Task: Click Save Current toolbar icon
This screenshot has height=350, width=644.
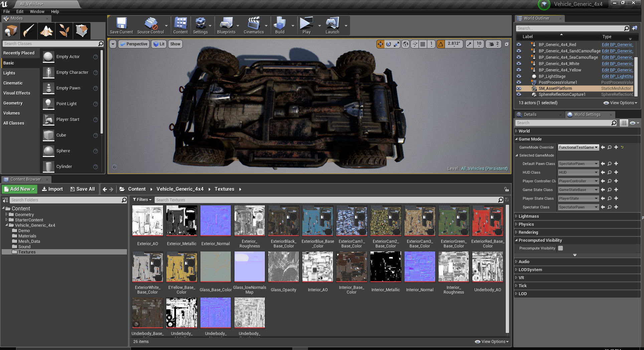Action: click(x=121, y=26)
